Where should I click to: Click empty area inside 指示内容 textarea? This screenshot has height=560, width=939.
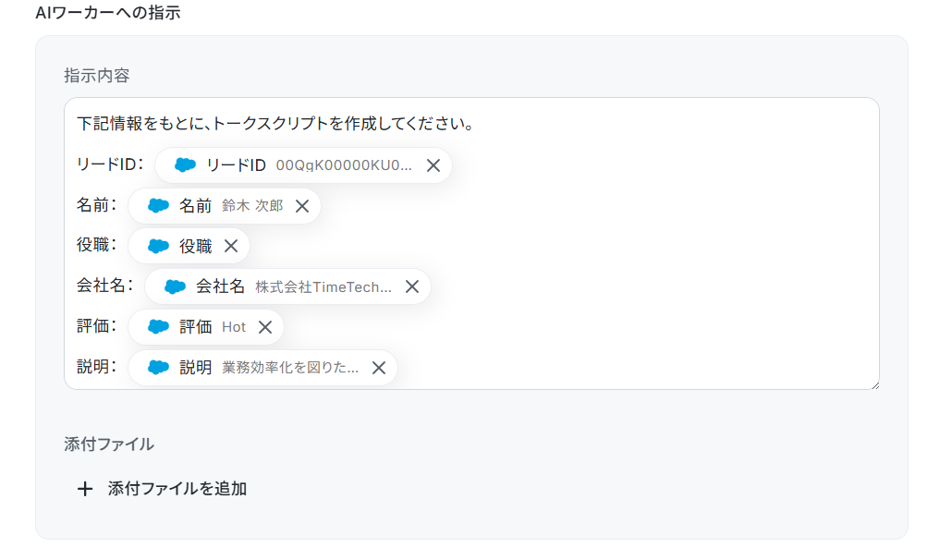point(659,251)
